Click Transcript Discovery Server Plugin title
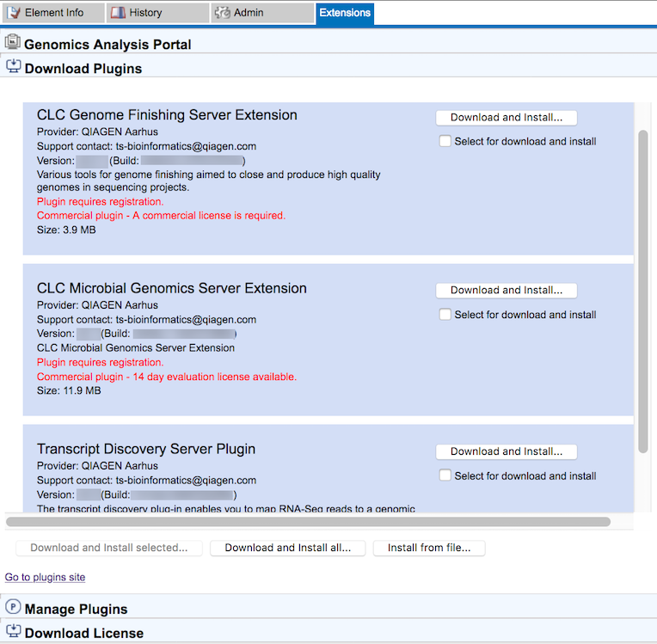Screen dimensions: 657x644 [146, 449]
